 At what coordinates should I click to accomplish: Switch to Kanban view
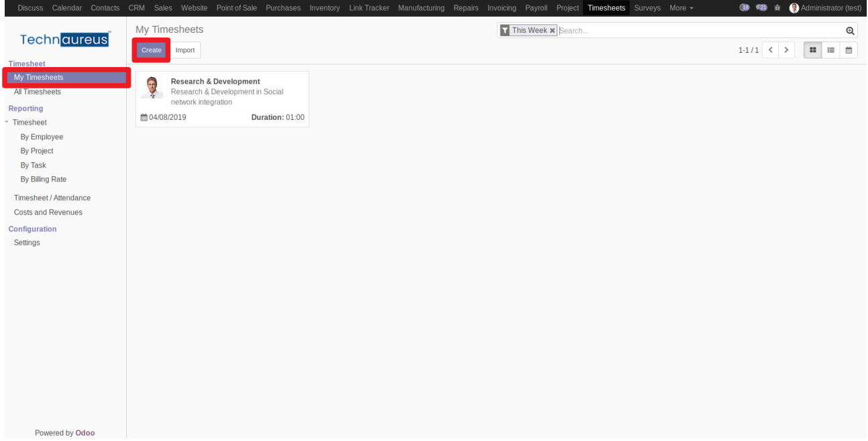812,50
